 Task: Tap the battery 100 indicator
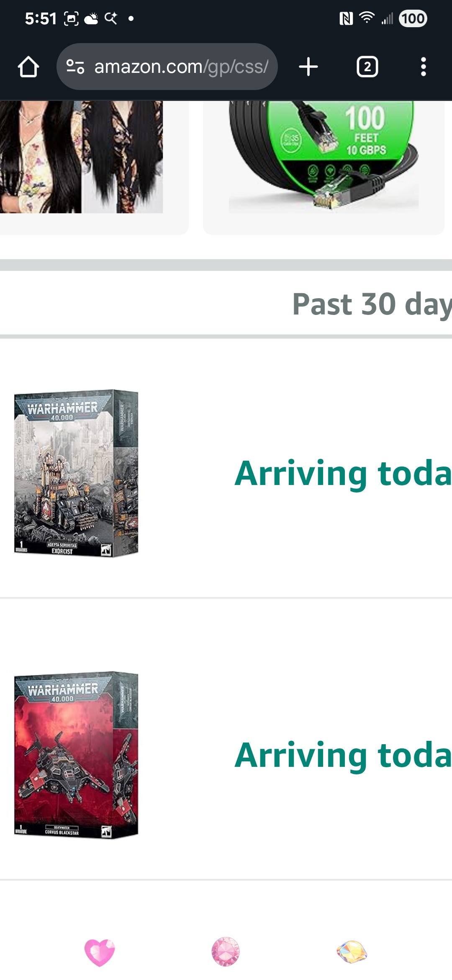tap(413, 18)
